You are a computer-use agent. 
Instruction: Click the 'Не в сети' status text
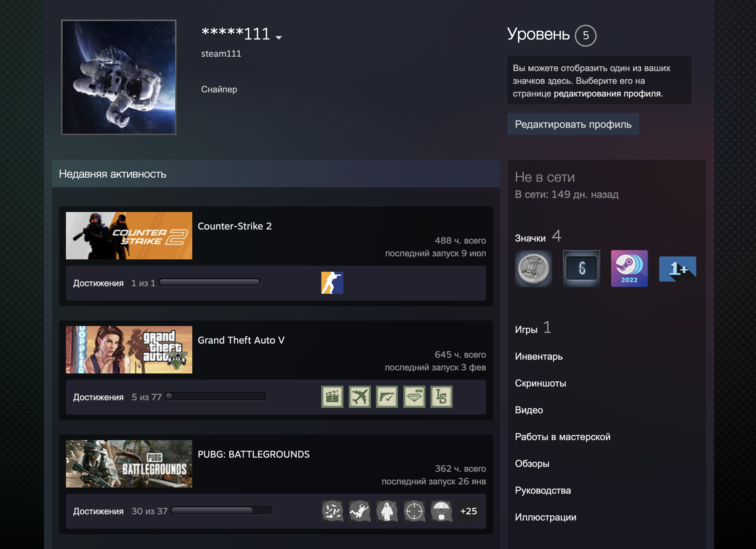545,177
